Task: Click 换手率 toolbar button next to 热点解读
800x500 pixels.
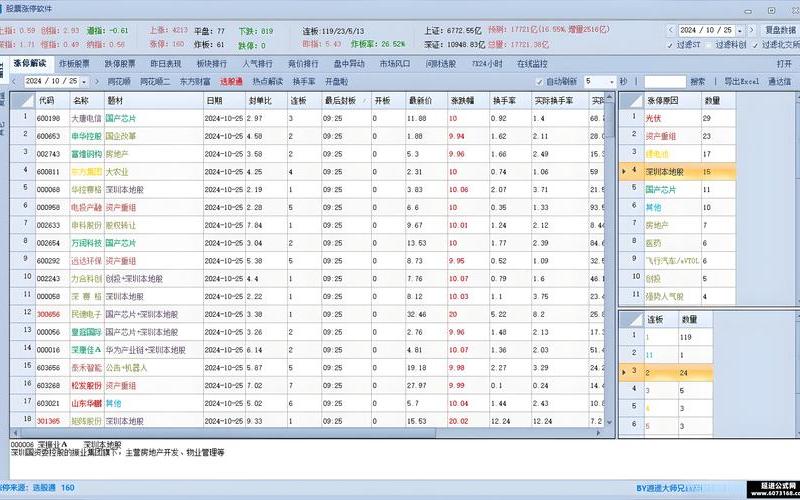Action: click(x=304, y=82)
